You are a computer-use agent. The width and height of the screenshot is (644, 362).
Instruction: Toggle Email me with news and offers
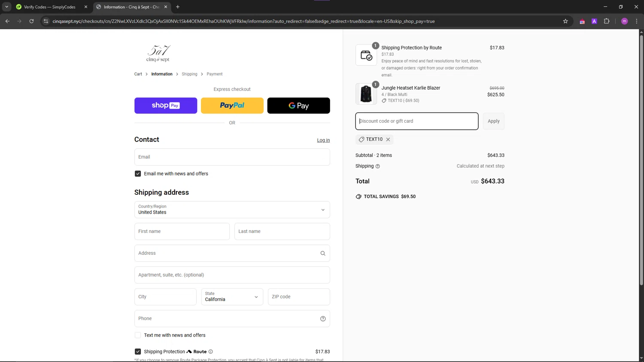(138, 174)
